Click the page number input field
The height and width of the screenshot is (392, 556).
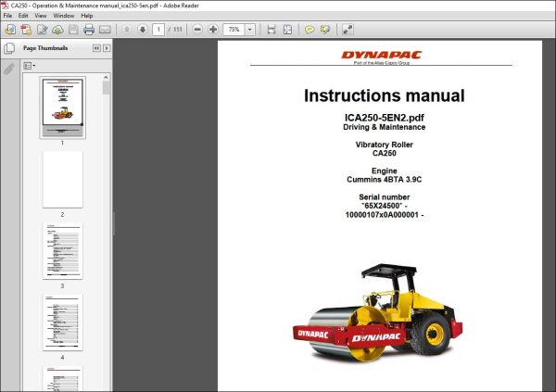158,30
